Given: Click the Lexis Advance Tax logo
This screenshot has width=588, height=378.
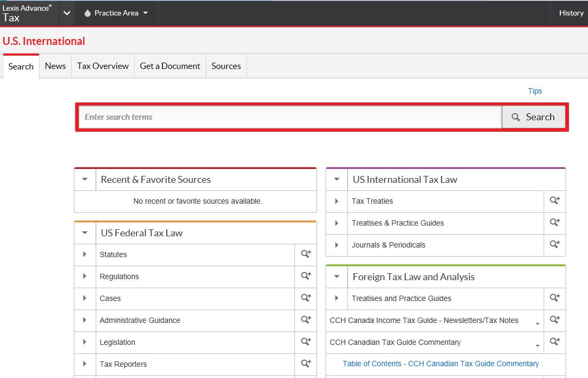Looking at the screenshot, I should click(27, 13).
